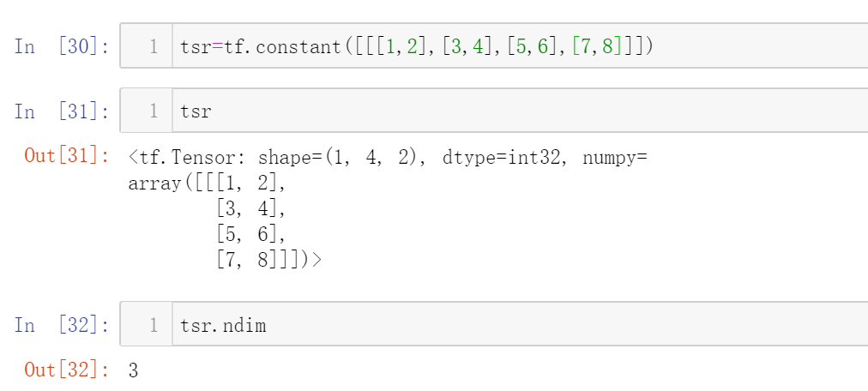Click the Out[32] output prompt
Viewport: 868px width, 391px height.
click(66, 370)
